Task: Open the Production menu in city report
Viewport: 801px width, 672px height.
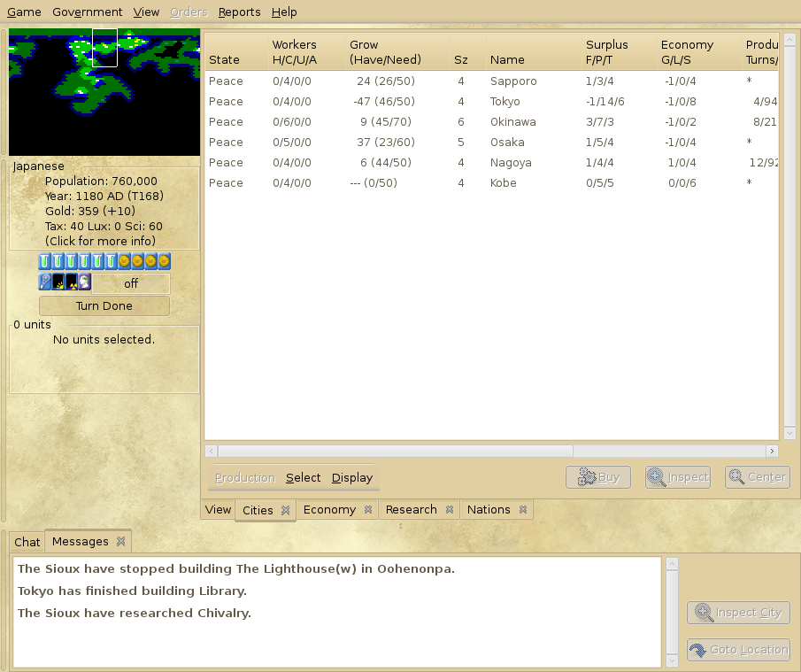Action: 245,478
